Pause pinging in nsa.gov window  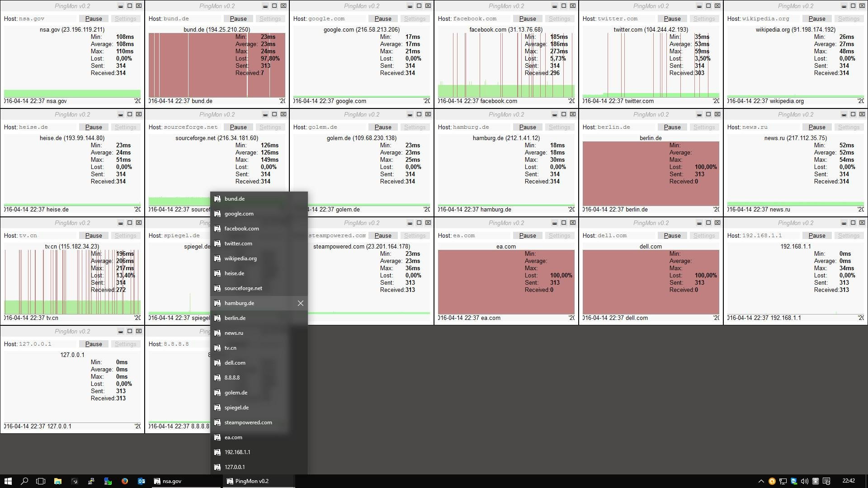point(94,19)
